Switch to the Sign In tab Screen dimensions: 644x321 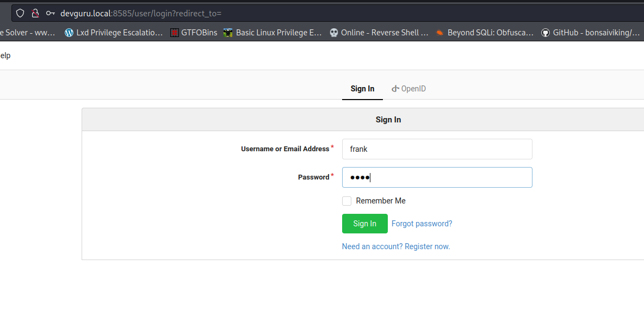click(362, 89)
